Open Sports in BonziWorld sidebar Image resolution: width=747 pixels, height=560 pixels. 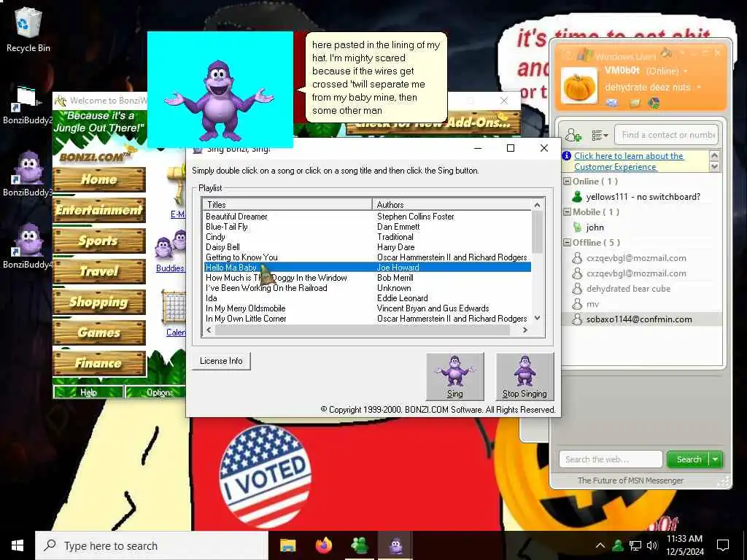point(99,241)
